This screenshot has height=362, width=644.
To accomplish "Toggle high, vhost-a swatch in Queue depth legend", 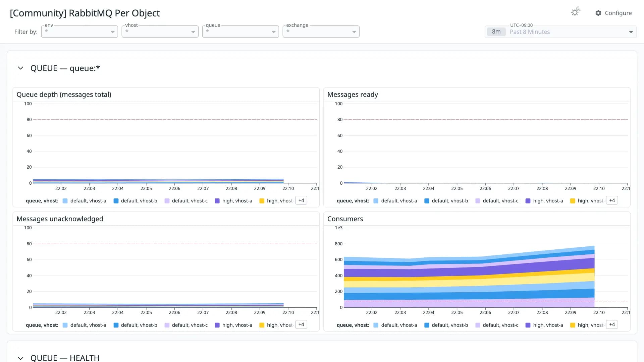I will click(217, 201).
